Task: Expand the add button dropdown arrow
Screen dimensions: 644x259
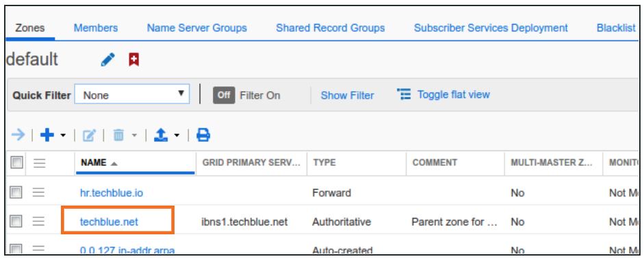Action: click(63, 135)
